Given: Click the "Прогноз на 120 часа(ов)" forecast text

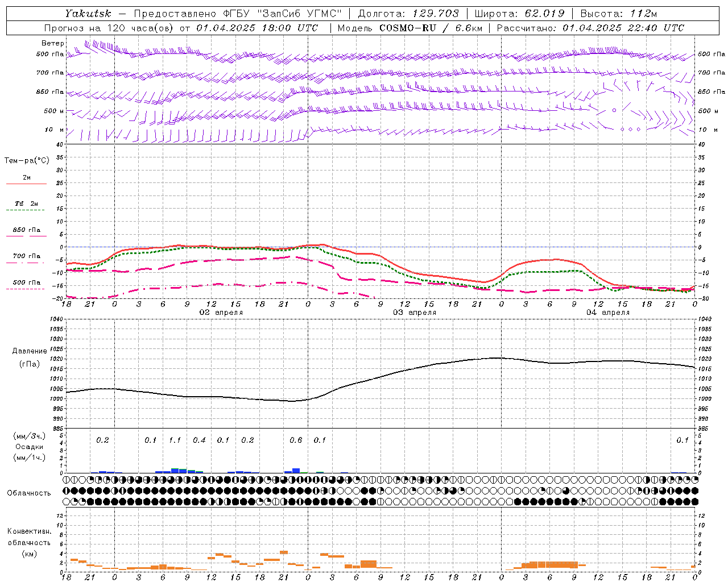Looking at the screenshot, I should 110,28.
